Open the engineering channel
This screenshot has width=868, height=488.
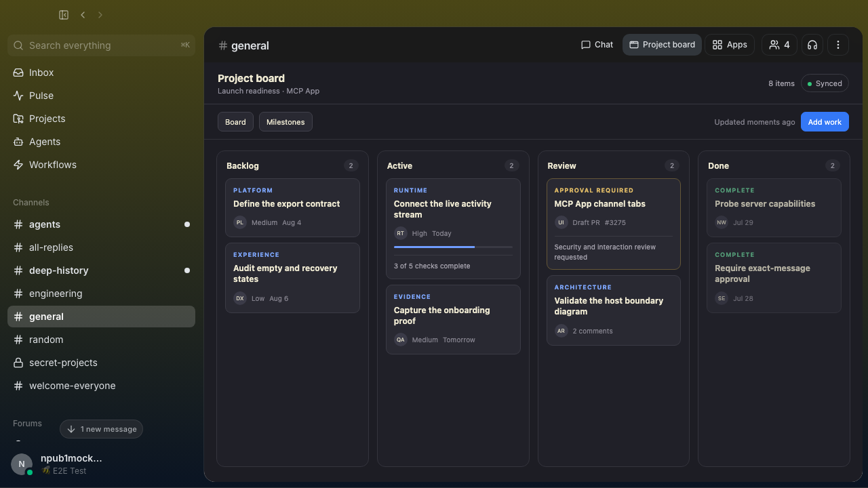101,293
